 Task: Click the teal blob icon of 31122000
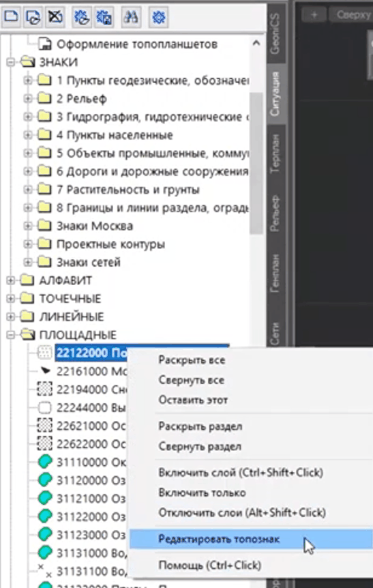coord(45,517)
